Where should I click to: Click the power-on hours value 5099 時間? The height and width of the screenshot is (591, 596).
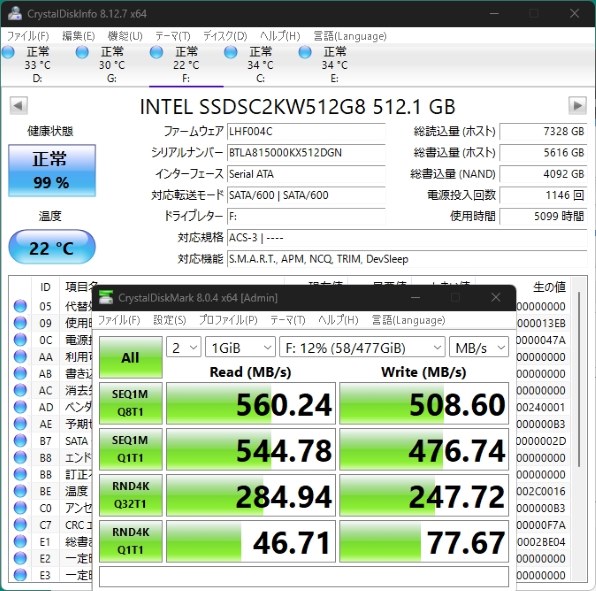pos(543,216)
